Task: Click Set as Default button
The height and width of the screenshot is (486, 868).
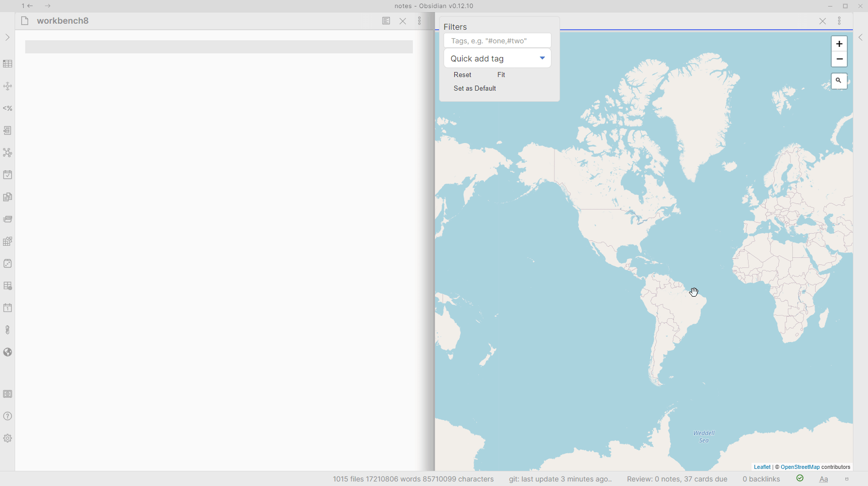Action: (475, 88)
